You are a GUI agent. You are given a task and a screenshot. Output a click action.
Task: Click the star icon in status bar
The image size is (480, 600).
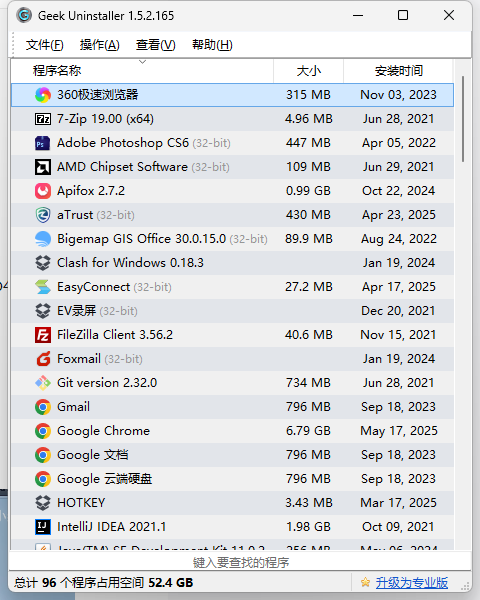coord(366,582)
